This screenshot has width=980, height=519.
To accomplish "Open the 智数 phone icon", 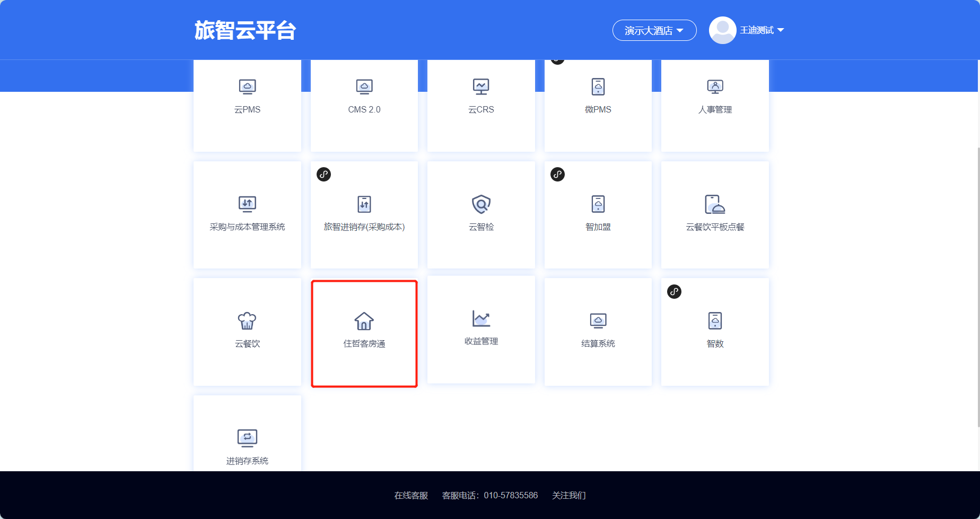I will pos(715,321).
